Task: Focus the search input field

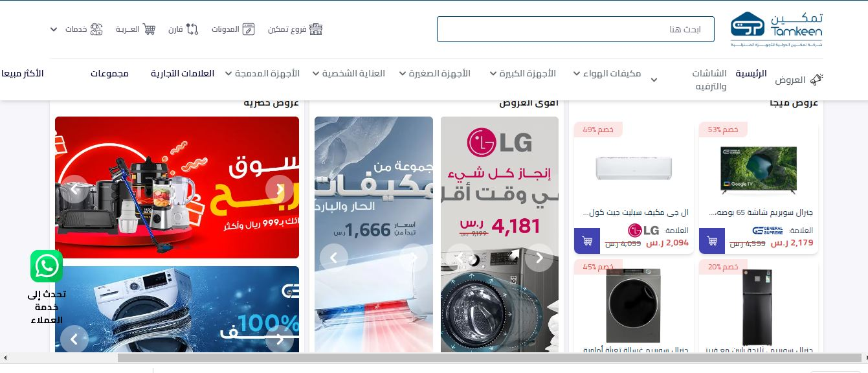Action: point(575,29)
